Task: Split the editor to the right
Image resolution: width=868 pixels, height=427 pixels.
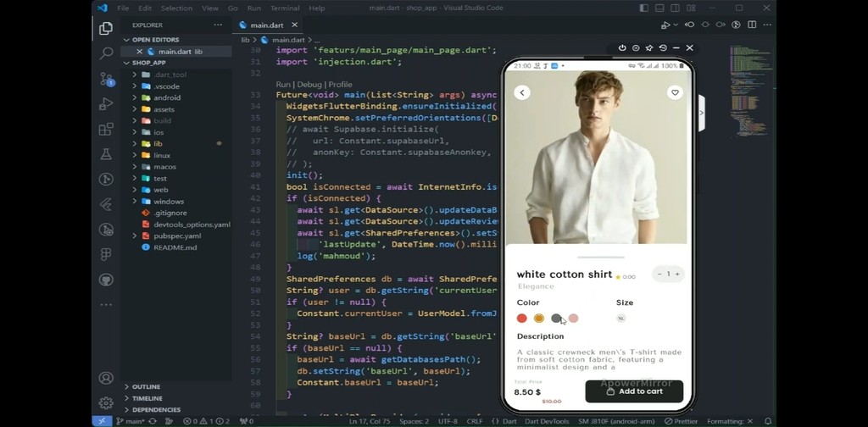Action: [752, 25]
